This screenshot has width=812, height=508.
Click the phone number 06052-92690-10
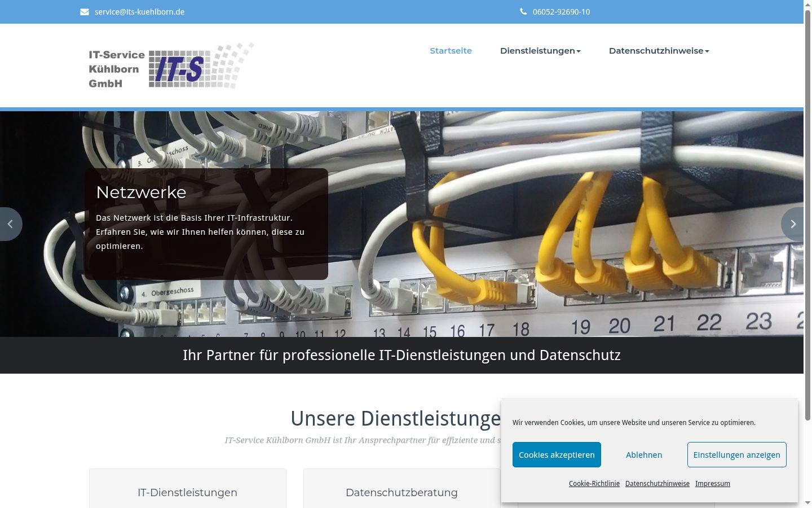[561, 12]
